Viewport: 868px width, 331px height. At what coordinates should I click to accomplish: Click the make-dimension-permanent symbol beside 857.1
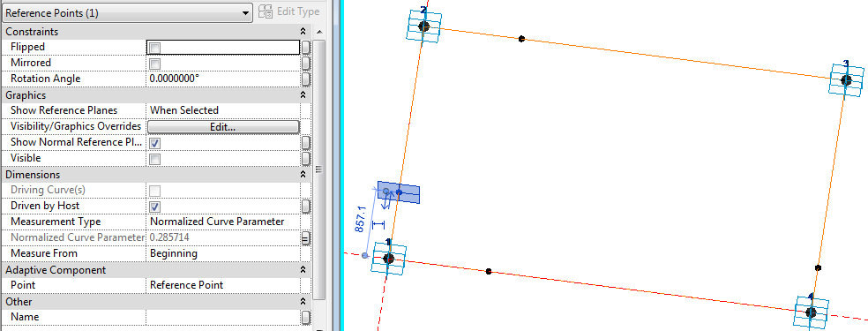click(x=378, y=225)
